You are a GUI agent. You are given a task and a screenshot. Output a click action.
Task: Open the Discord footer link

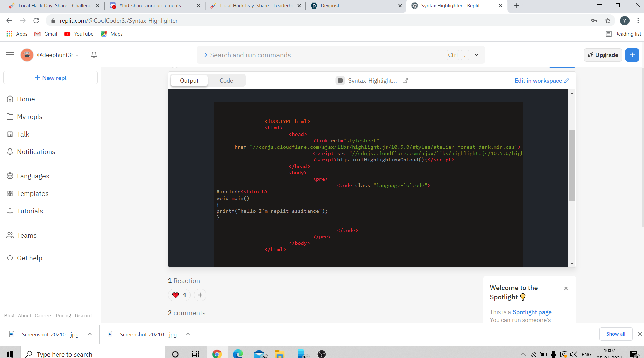[x=83, y=316]
